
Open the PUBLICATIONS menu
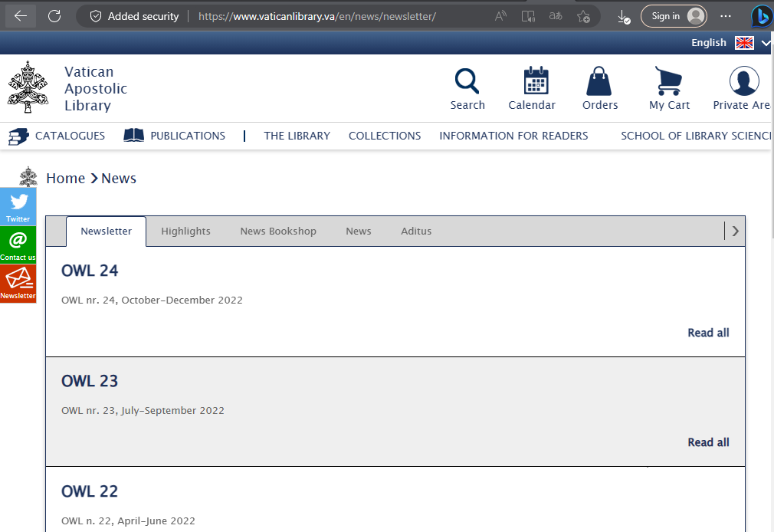click(x=188, y=136)
